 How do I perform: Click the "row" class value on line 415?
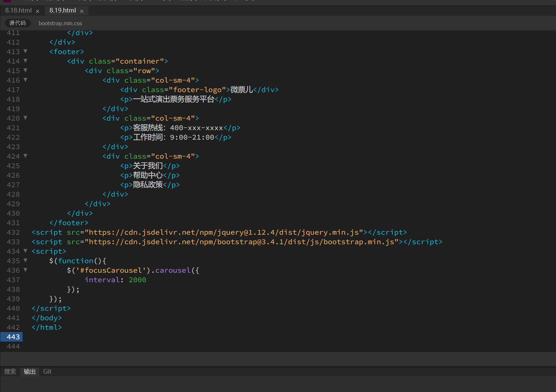coord(144,71)
